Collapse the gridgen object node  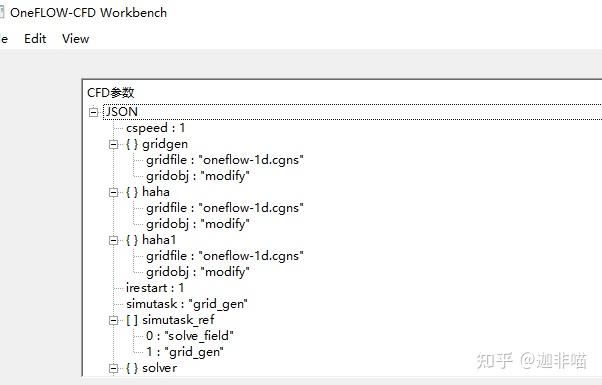click(x=113, y=144)
